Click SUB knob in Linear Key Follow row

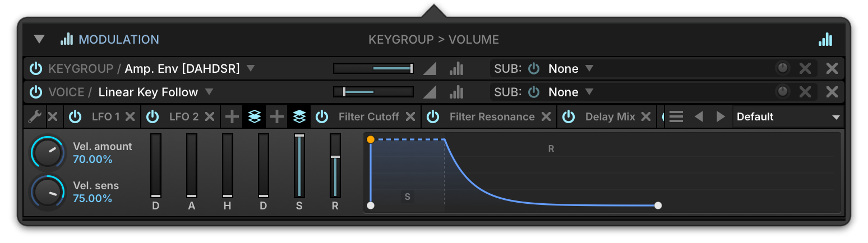(x=783, y=92)
